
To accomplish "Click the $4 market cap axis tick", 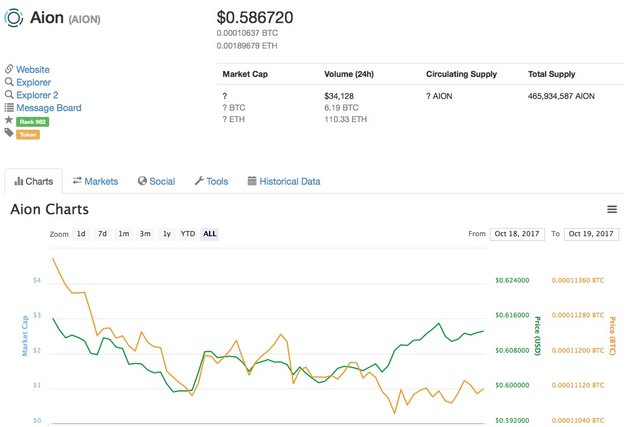I will coord(37,280).
